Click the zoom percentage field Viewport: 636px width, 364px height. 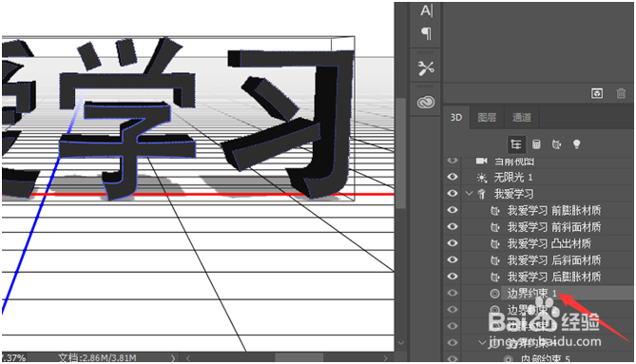pyautogui.click(x=13, y=358)
